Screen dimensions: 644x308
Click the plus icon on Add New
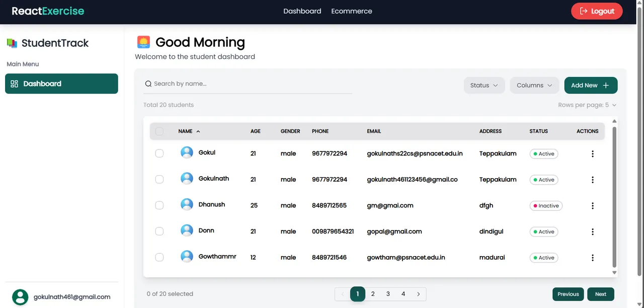click(606, 86)
